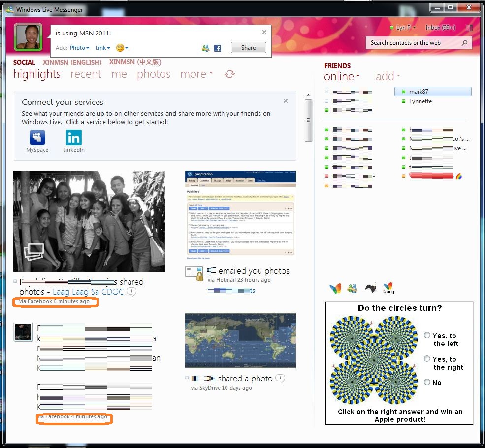Screen dimensions: 485x448
Task: Expand the emoticon dropdown arrow
Action: click(x=127, y=48)
